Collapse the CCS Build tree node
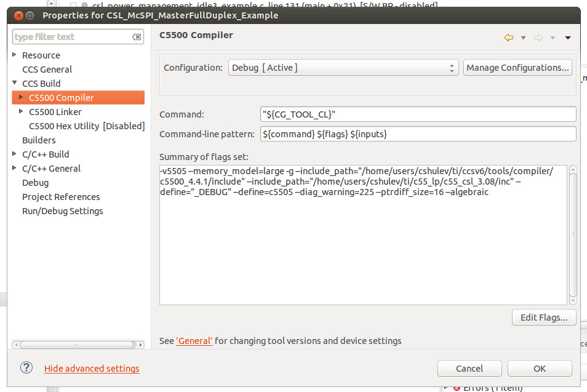 click(14, 82)
